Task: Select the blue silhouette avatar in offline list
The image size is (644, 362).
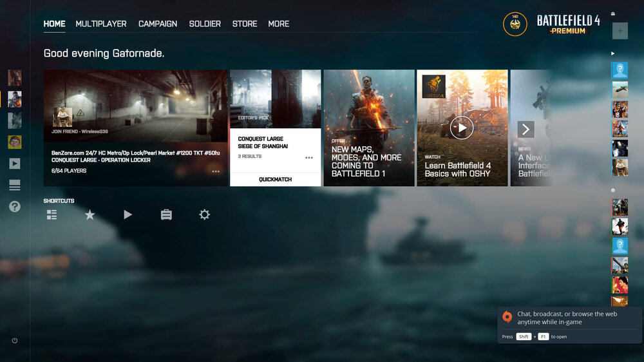Action: tap(620, 245)
